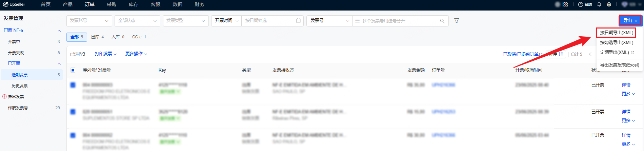644x151 pixels.
Task: Open the 打印发票 dropdown
Action: click(x=106, y=54)
